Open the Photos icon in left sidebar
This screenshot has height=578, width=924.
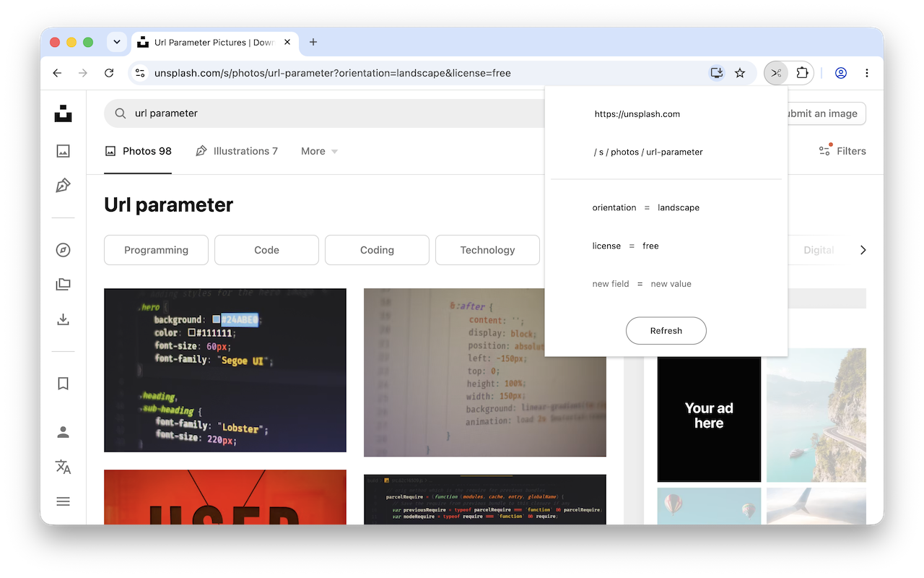pos(64,151)
